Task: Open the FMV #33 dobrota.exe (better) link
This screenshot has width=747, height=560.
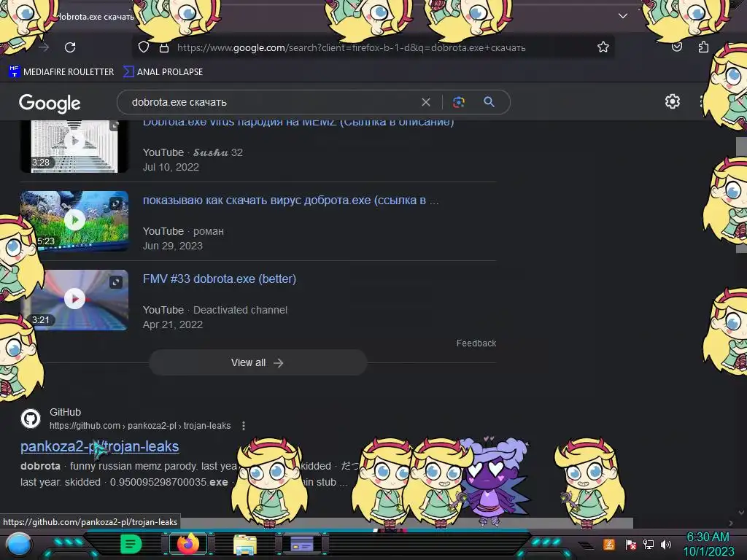Action: 220,279
